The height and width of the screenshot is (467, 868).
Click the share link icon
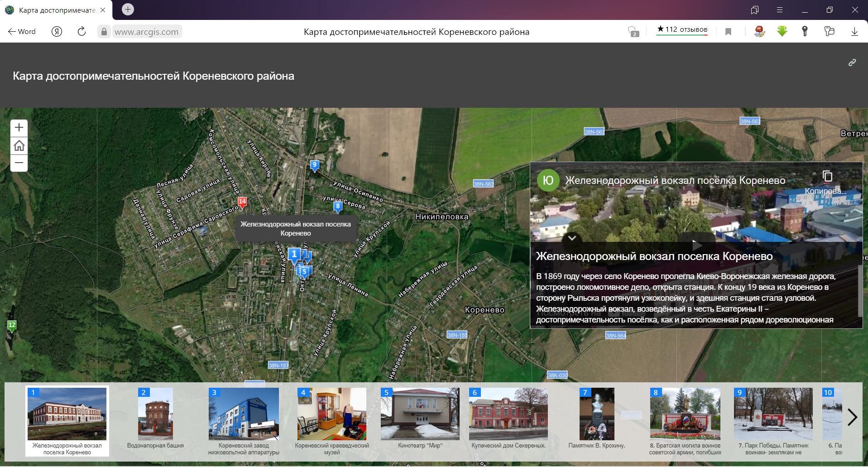click(852, 63)
